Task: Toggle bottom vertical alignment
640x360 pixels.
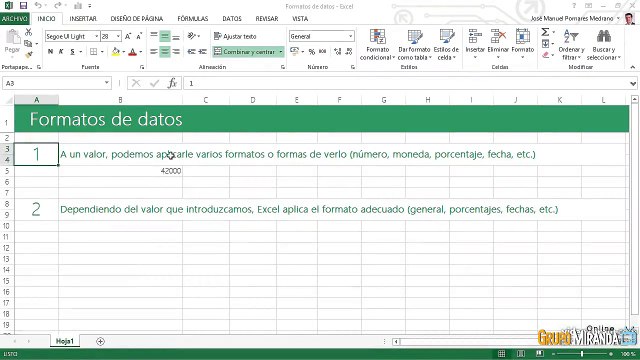Action: coord(176,36)
